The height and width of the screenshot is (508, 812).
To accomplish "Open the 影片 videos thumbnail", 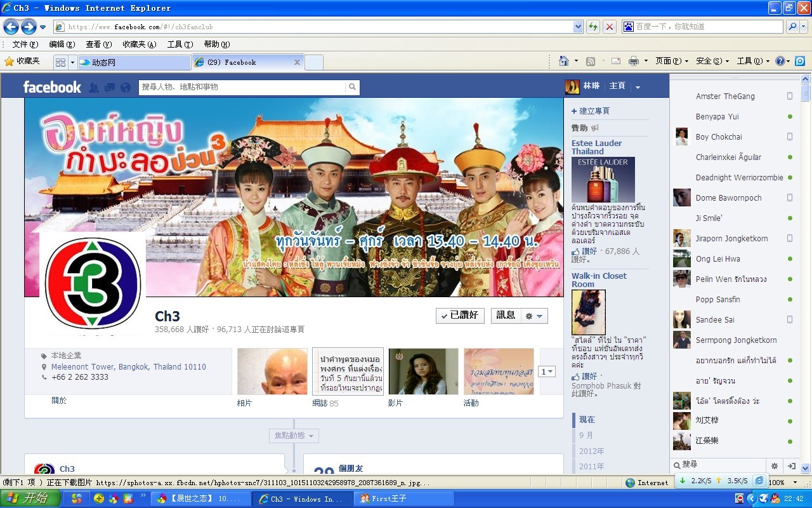I will coord(423,371).
